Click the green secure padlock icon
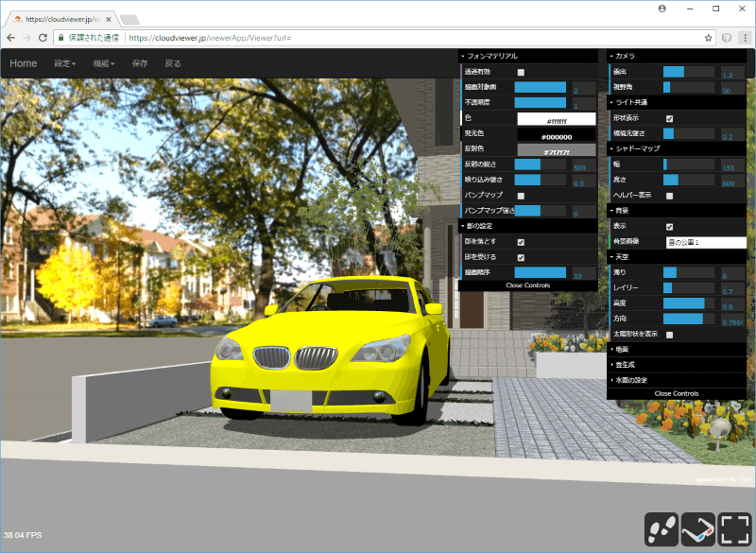The height and width of the screenshot is (553, 756). coord(61,38)
